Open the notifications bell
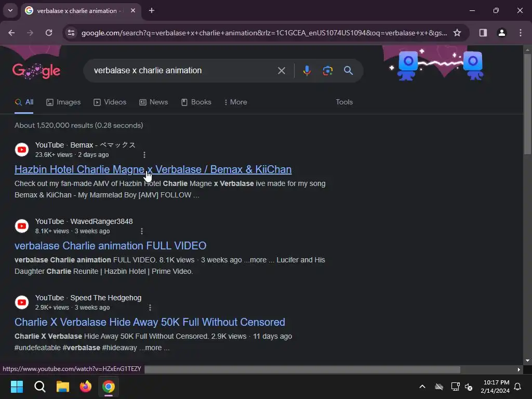This screenshot has width=532, height=399. [517, 387]
